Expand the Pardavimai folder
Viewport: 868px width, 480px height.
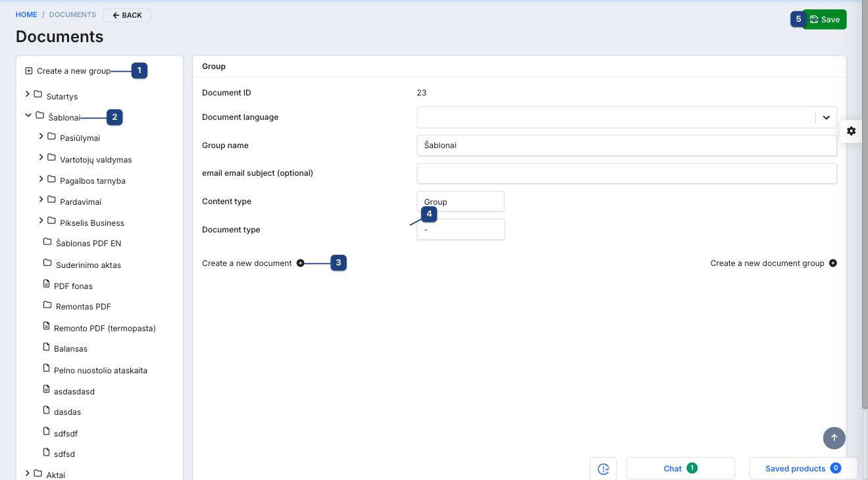tap(41, 200)
